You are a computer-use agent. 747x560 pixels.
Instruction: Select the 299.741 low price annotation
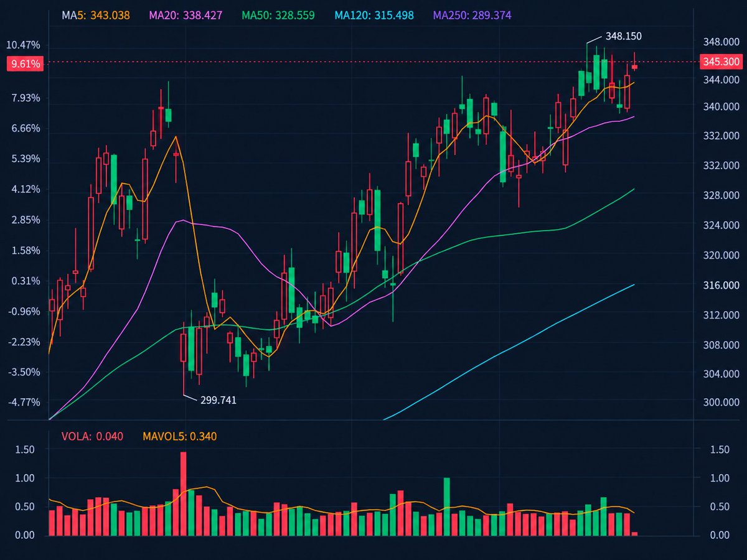(218, 400)
